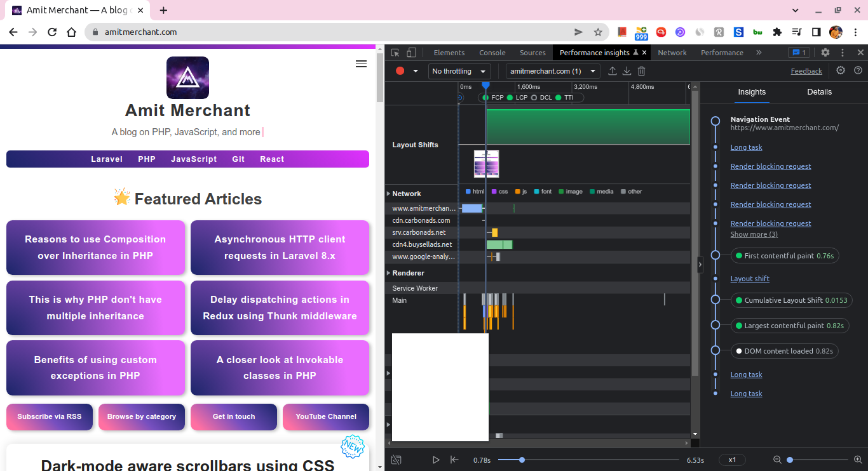Click the Show more (3) link
The height and width of the screenshot is (471, 868).
coord(754,234)
